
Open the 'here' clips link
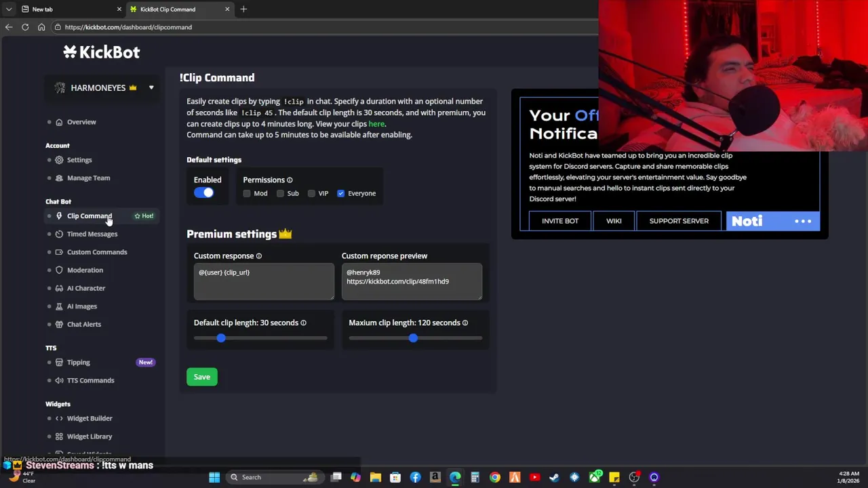[376, 124]
